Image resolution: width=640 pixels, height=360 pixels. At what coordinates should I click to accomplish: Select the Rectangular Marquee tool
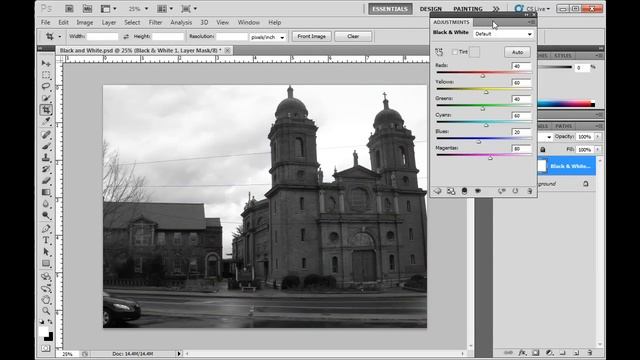pyautogui.click(x=46, y=75)
